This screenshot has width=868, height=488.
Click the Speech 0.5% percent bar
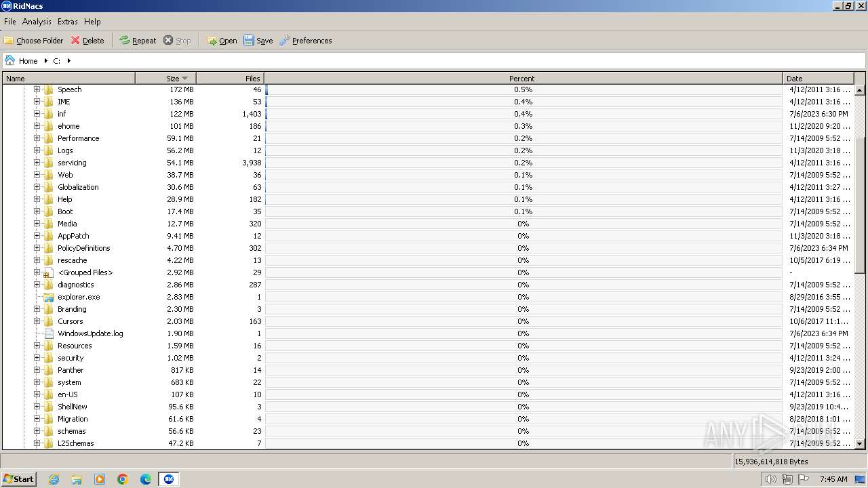pos(524,89)
